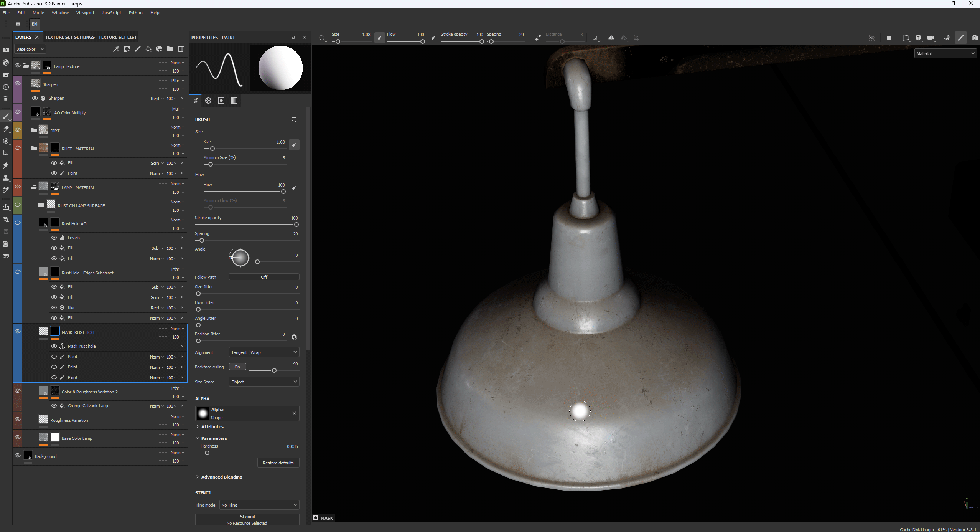Toggle symmetry in the top toolbar
This screenshot has width=980, height=532.
[611, 38]
